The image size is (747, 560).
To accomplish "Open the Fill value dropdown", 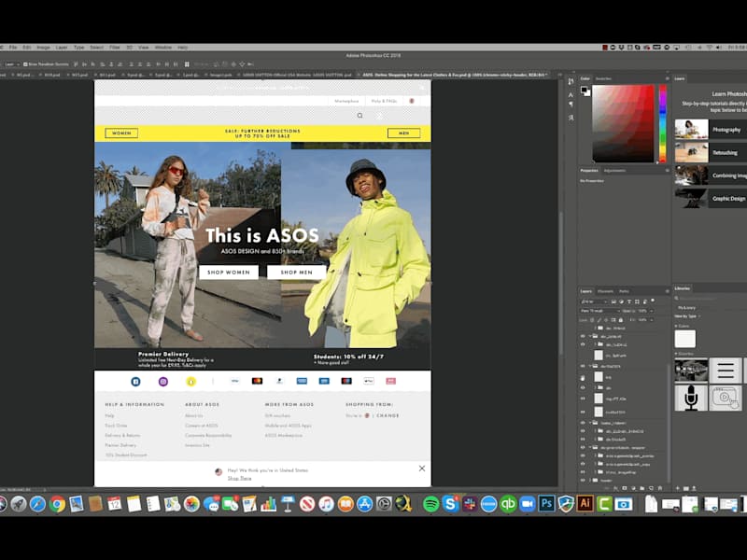I will [651, 320].
